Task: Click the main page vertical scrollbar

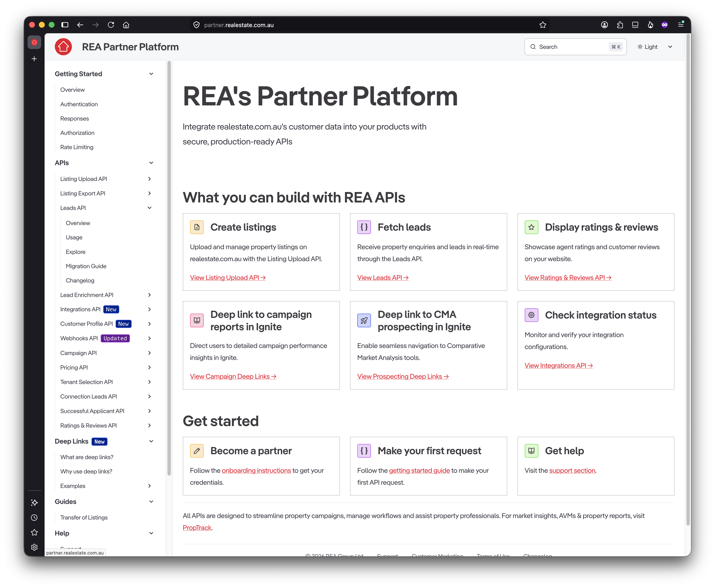Action: click(x=687, y=279)
